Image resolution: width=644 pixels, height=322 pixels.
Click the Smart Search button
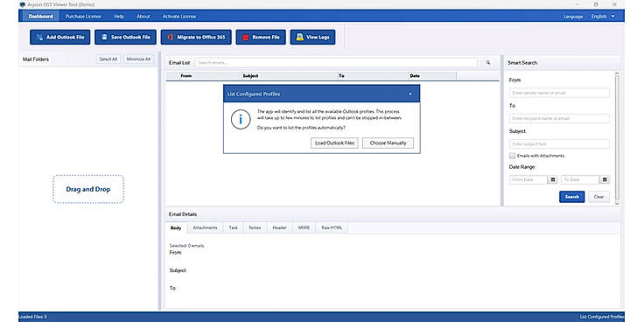tap(571, 197)
